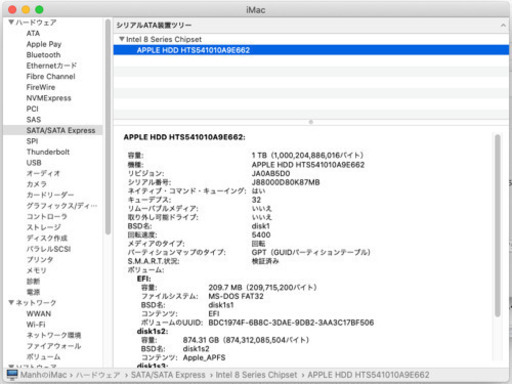Collapse the Intel 8 Series Chipset tree

[x=122, y=39]
